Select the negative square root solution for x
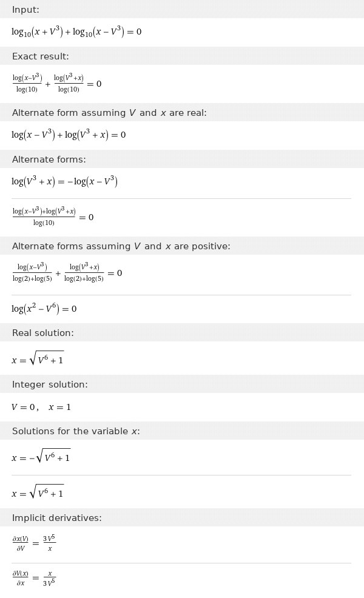This screenshot has height=598, width=364. (x=41, y=457)
